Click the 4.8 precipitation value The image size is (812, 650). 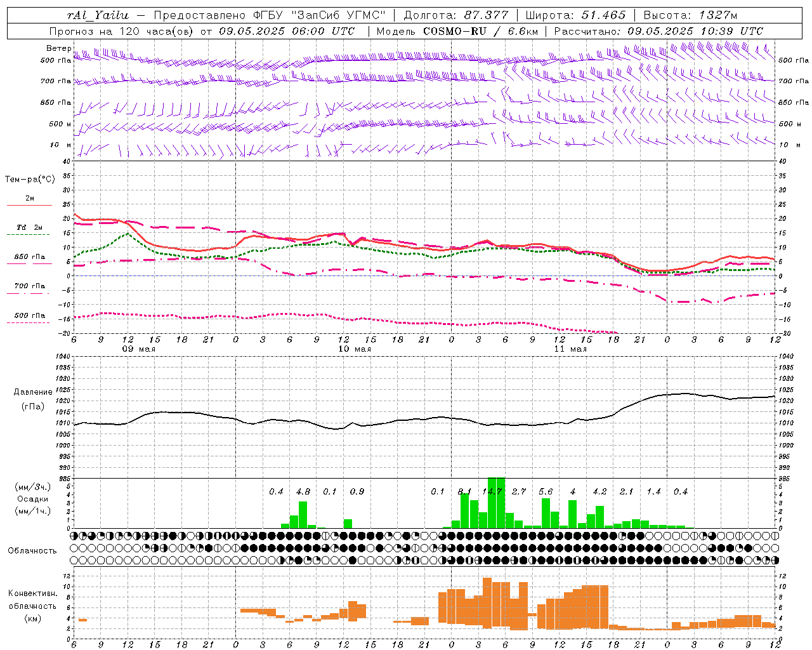[303, 492]
